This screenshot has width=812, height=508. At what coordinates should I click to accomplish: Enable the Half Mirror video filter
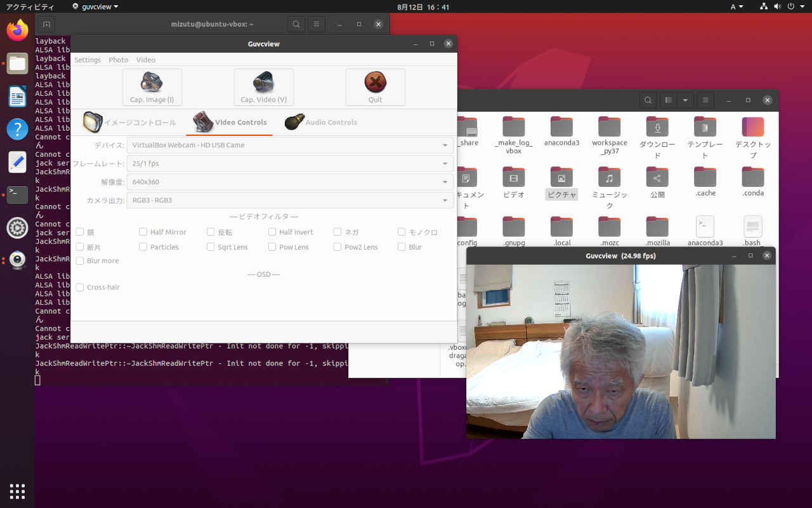pyautogui.click(x=143, y=232)
